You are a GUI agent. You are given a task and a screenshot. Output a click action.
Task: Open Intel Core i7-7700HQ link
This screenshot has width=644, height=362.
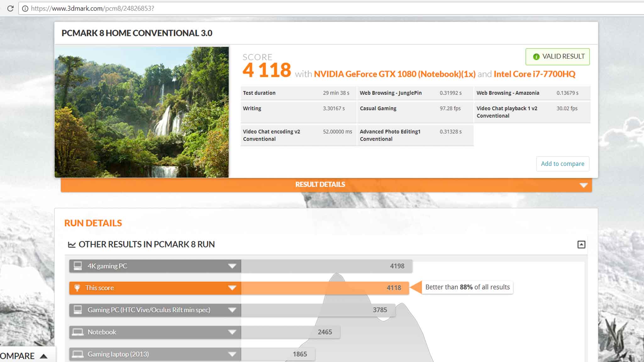(534, 74)
